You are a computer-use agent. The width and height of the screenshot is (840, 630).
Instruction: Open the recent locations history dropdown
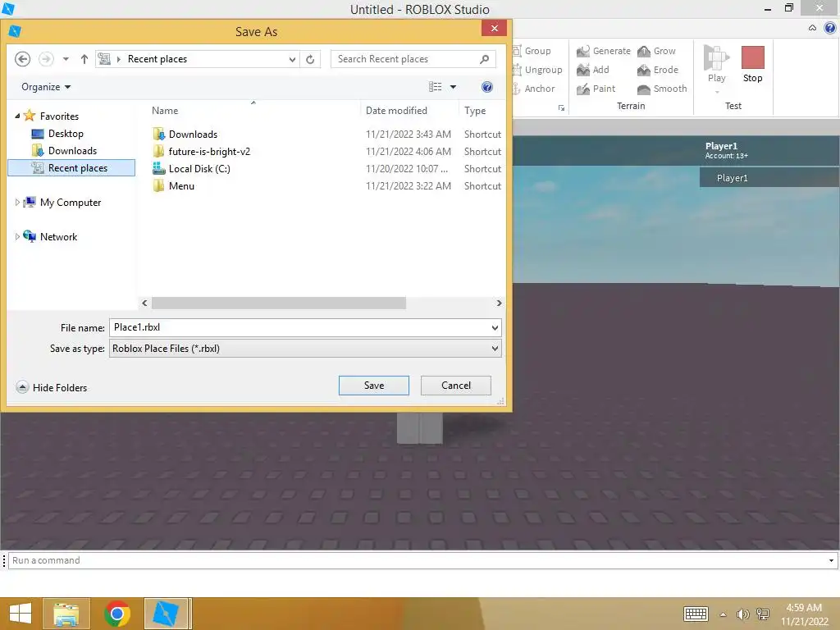[x=66, y=59]
